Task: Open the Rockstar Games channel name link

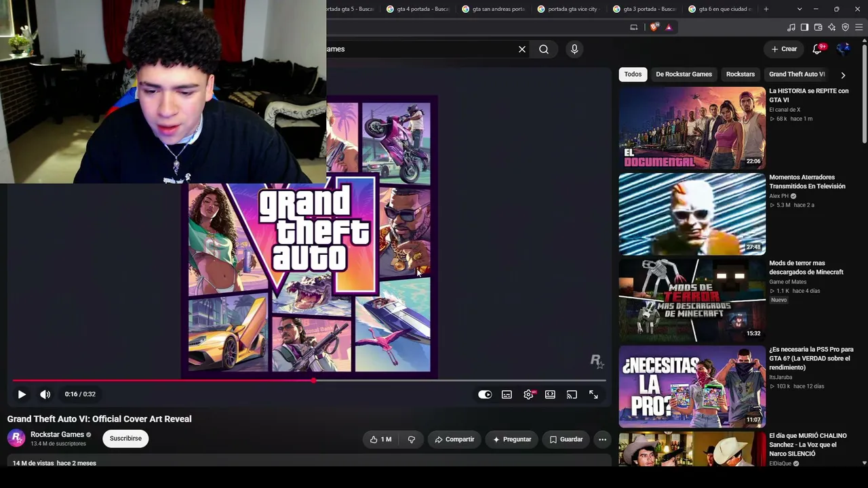Action: (57, 434)
